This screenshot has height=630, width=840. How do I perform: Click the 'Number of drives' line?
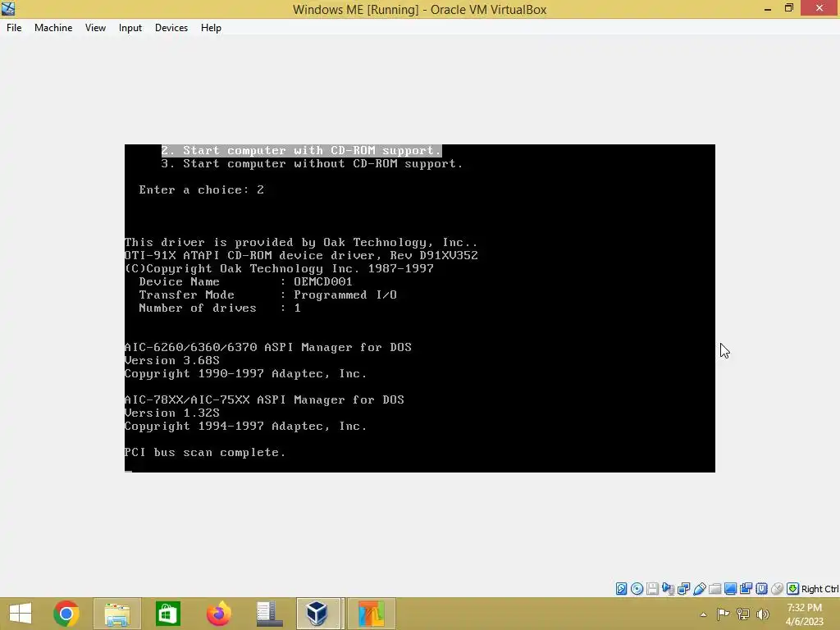[220, 308]
